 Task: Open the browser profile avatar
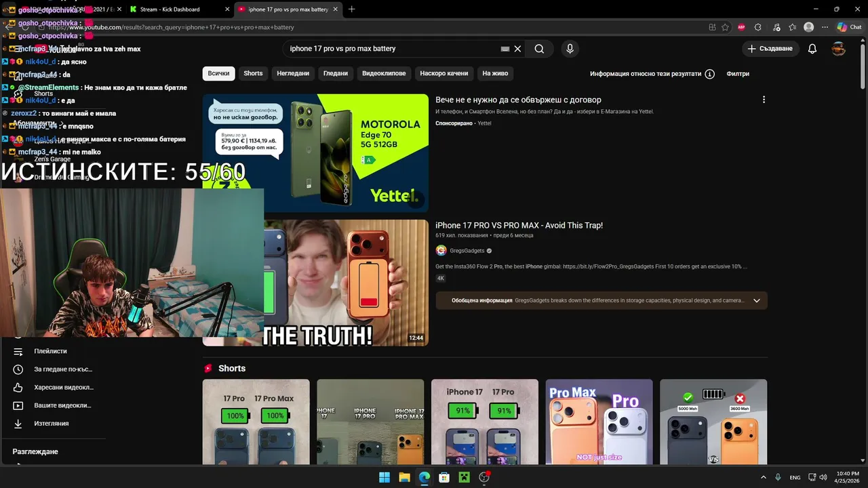point(808,27)
